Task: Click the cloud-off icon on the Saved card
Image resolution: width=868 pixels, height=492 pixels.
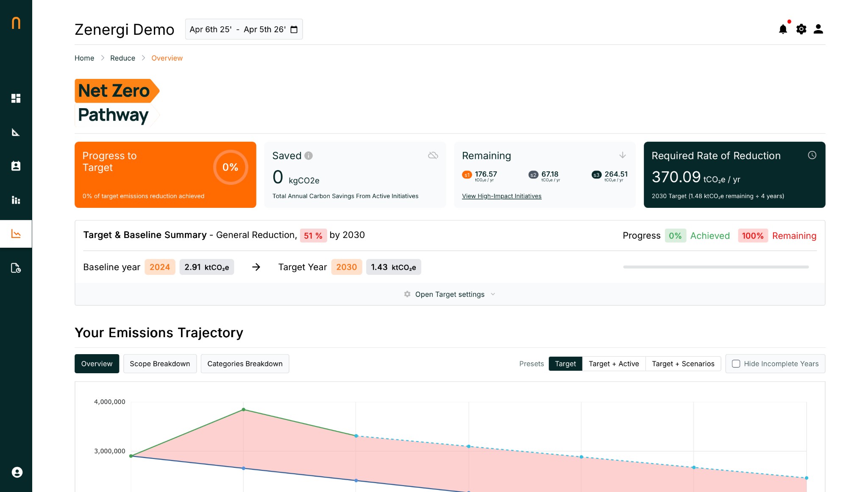Action: (433, 155)
